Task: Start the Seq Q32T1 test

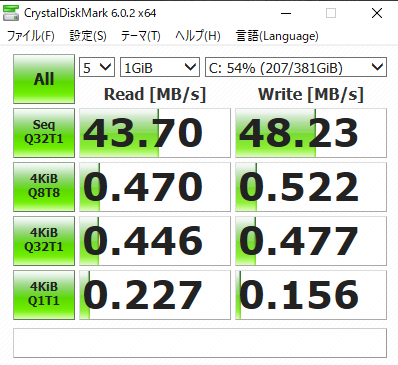Action: pyautogui.click(x=44, y=133)
